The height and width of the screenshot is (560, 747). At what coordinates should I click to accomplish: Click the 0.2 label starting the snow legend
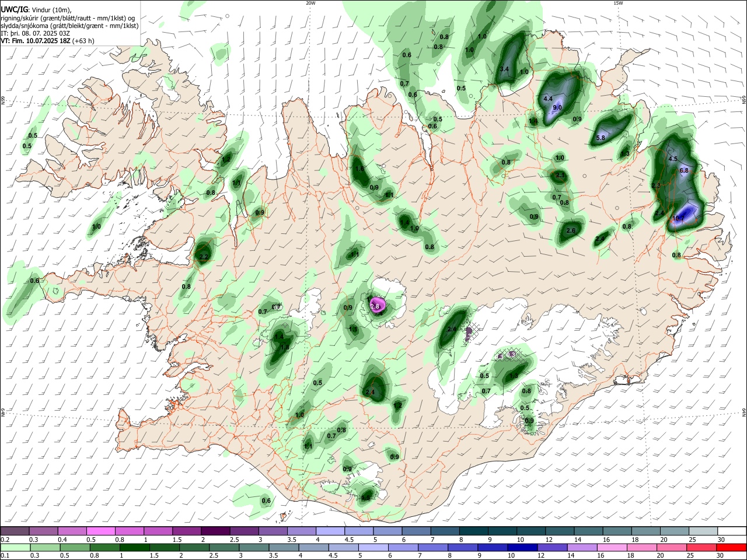pos(5,540)
